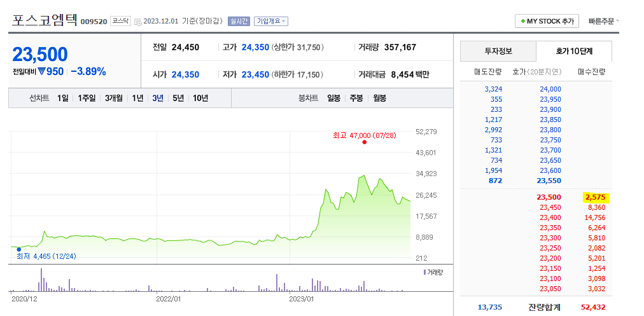Select the 1년 line chart period
This screenshot has width=644, height=316.
tap(137, 98)
